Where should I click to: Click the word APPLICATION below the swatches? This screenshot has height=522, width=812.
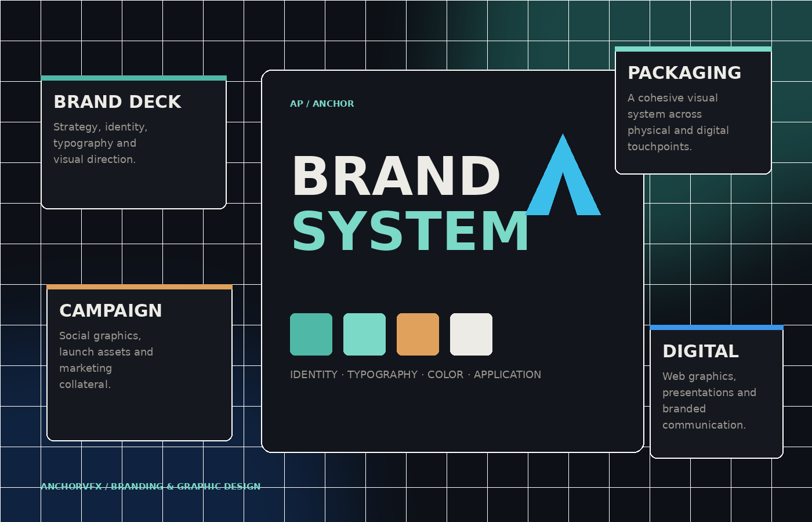click(507, 375)
